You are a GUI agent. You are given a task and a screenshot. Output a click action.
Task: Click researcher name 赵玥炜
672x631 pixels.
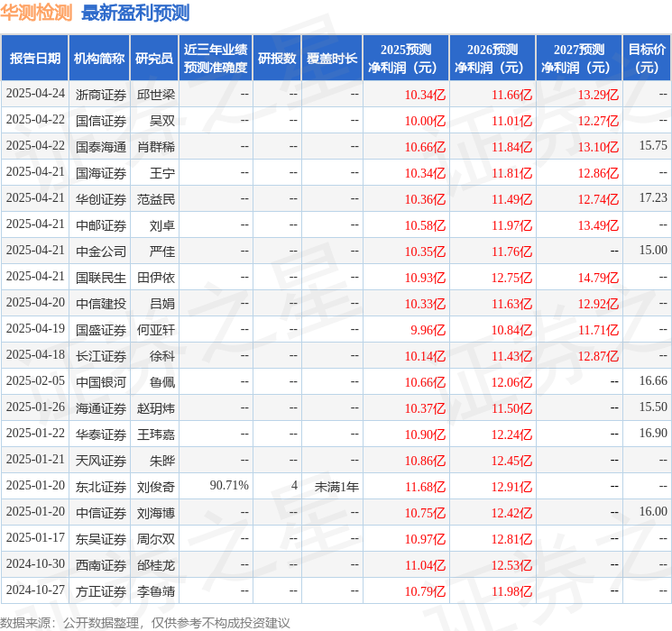(156, 408)
